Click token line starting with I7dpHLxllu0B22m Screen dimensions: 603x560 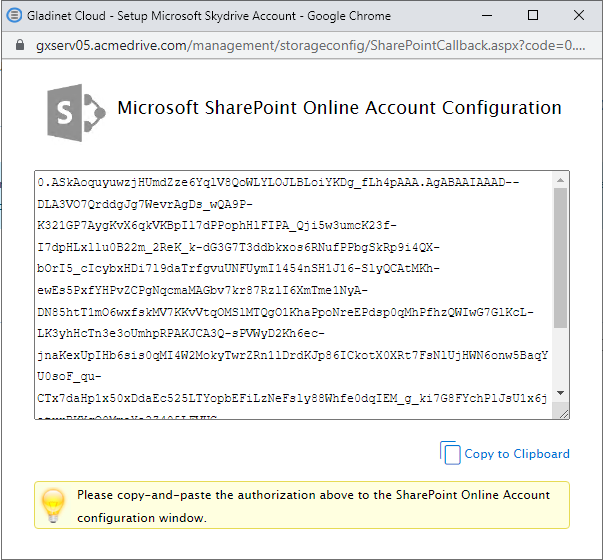point(238,247)
